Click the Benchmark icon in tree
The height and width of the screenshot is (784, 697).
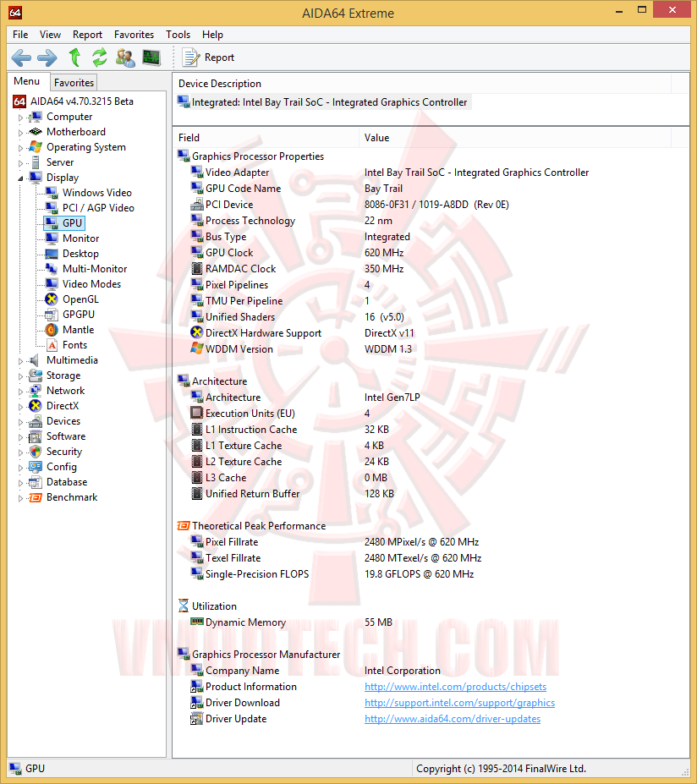click(x=35, y=497)
